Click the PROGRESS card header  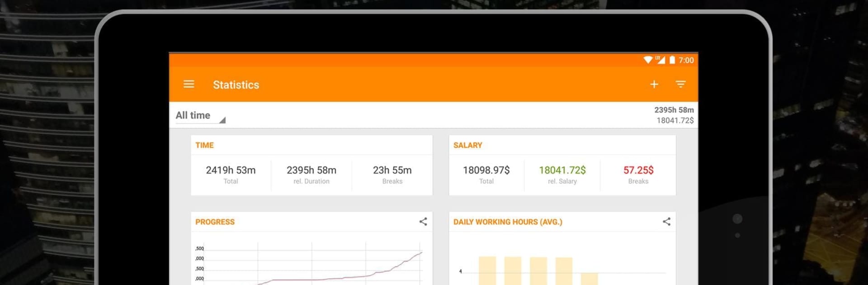click(215, 222)
